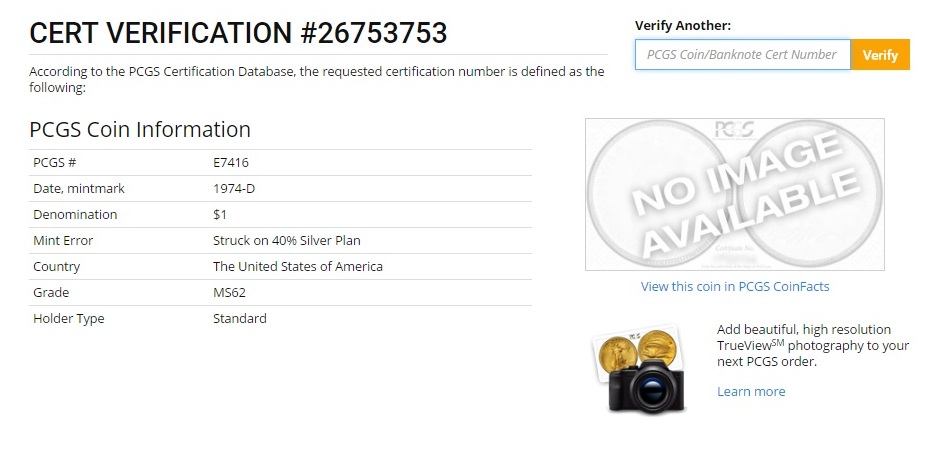
Task: Open View this coin in PCGS CoinFacts
Action: tap(735, 287)
